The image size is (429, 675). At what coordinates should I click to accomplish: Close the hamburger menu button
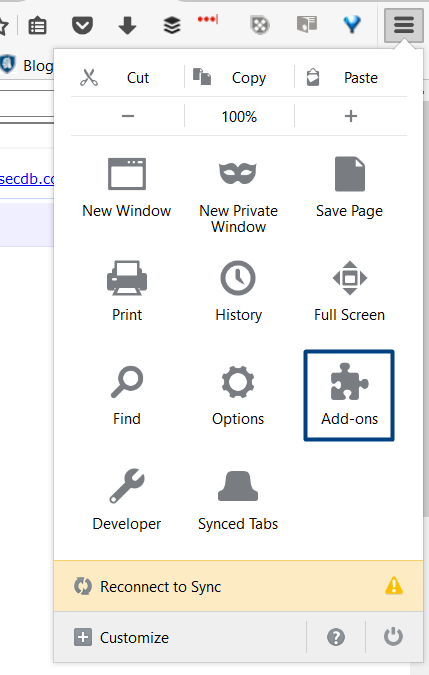404,25
